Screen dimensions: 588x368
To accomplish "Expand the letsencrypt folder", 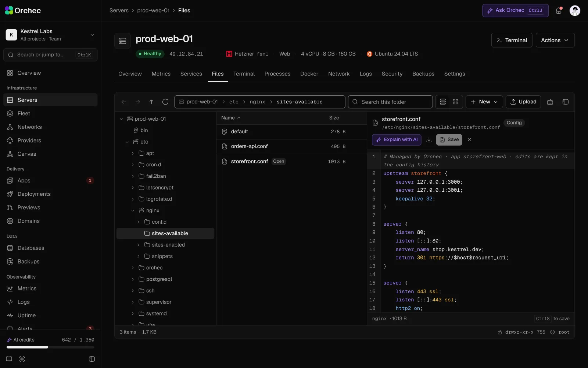I will point(133,188).
